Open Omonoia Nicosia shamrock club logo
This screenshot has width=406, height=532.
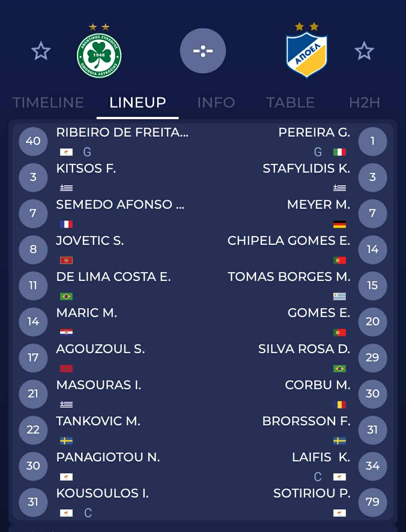pyautogui.click(x=99, y=56)
